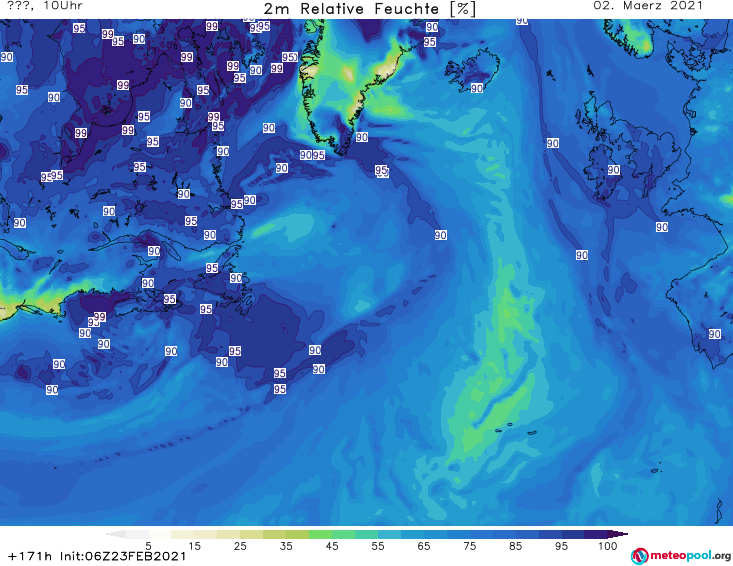Click the 90 contour label on Iceland
The width and height of the screenshot is (733, 566).
click(477, 88)
